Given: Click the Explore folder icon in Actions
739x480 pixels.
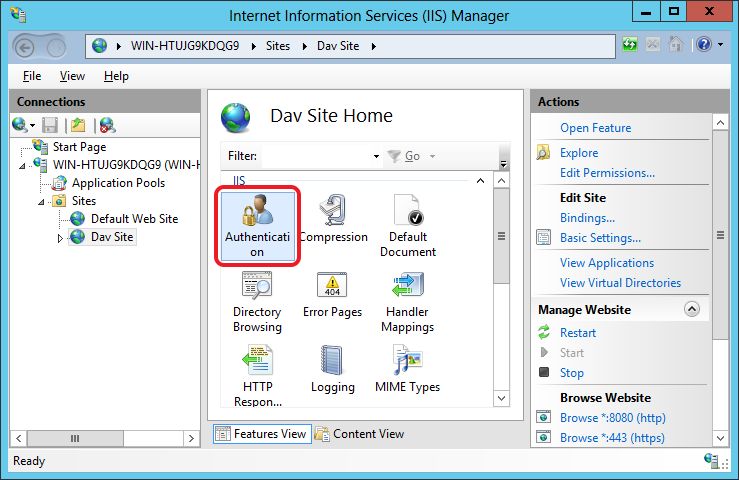Looking at the screenshot, I should 543,152.
